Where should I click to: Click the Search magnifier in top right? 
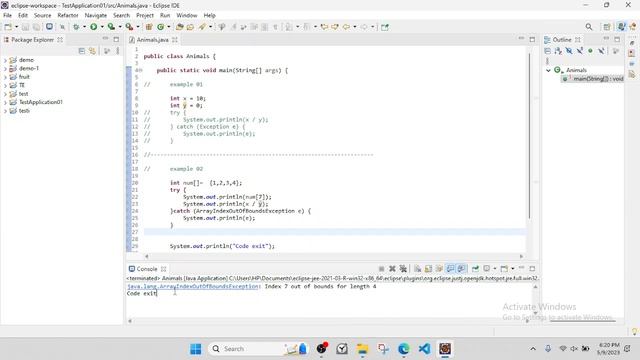pyautogui.click(x=589, y=27)
